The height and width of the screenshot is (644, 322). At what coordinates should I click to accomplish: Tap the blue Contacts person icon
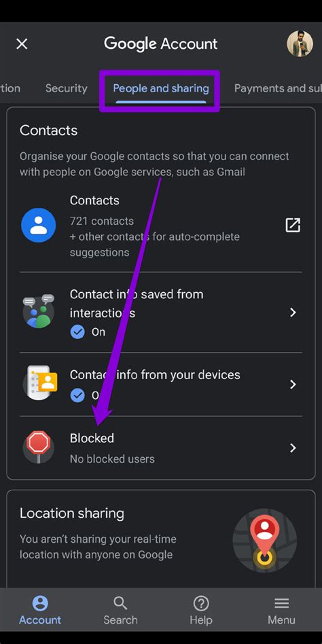pyautogui.click(x=39, y=225)
